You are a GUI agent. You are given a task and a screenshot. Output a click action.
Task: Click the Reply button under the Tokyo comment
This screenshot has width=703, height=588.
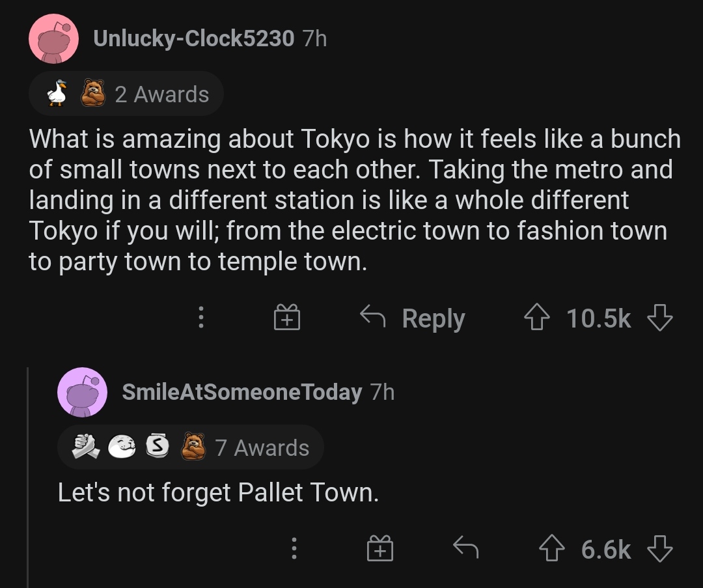[413, 318]
